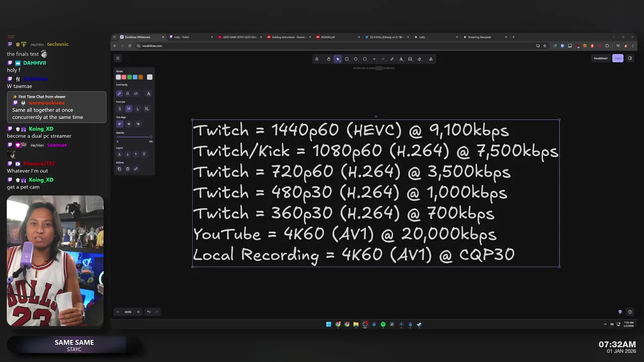Open the current stroke color picker

[x=149, y=77]
